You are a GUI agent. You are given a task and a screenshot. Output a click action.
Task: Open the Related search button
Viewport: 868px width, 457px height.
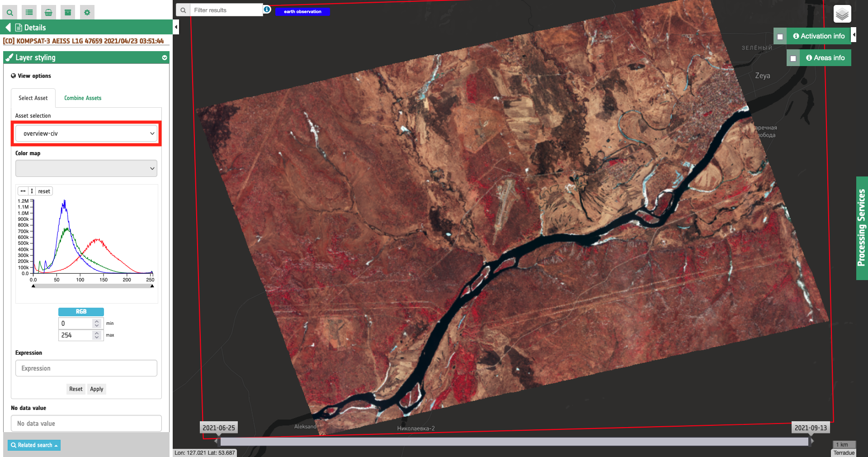(34, 445)
